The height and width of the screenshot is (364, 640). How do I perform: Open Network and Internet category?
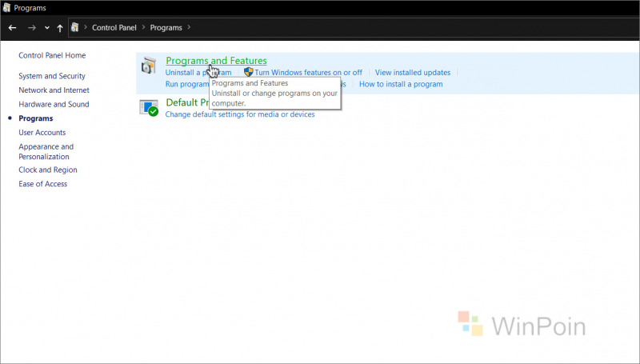(x=54, y=90)
